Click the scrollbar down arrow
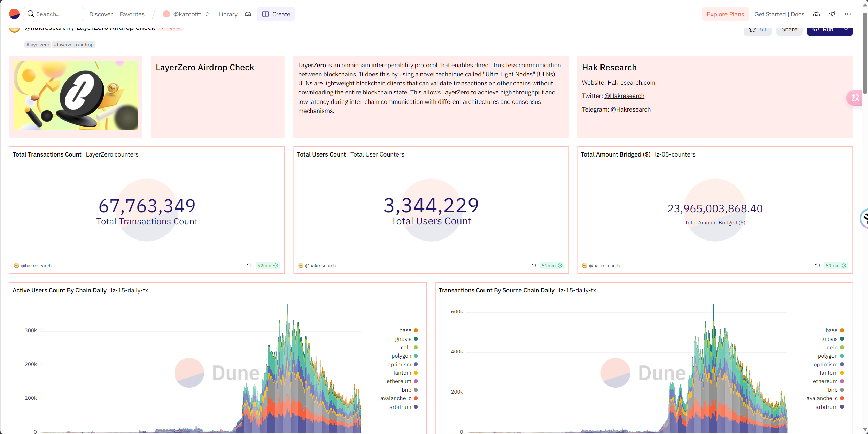 click(865, 430)
